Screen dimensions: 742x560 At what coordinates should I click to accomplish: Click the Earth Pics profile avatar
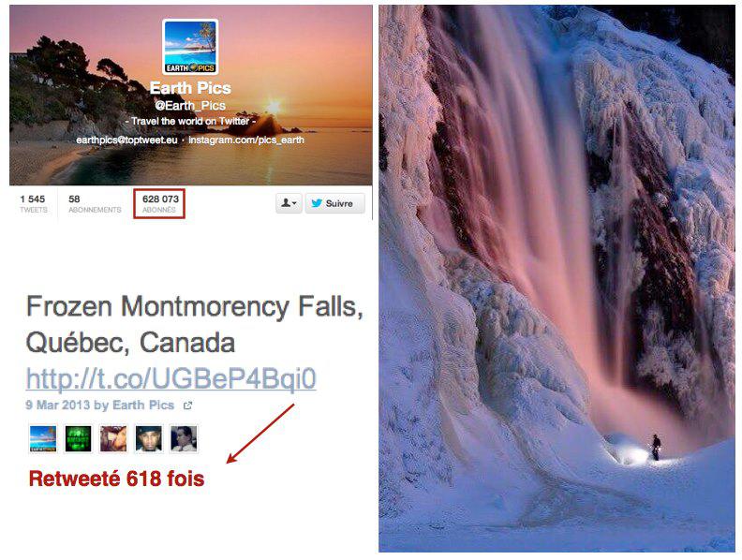(x=190, y=47)
